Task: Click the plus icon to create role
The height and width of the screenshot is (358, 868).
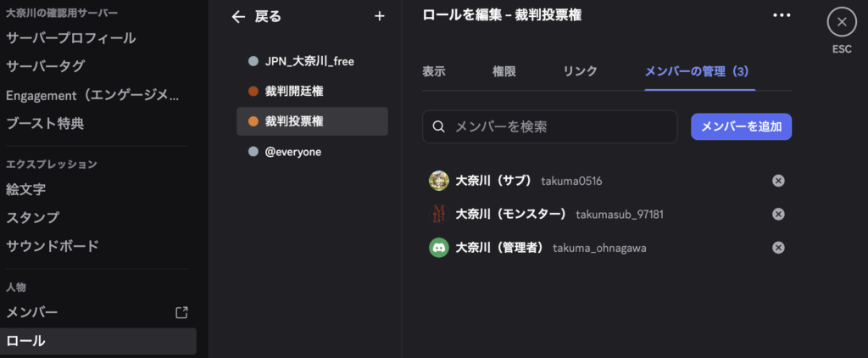Action: click(x=379, y=16)
